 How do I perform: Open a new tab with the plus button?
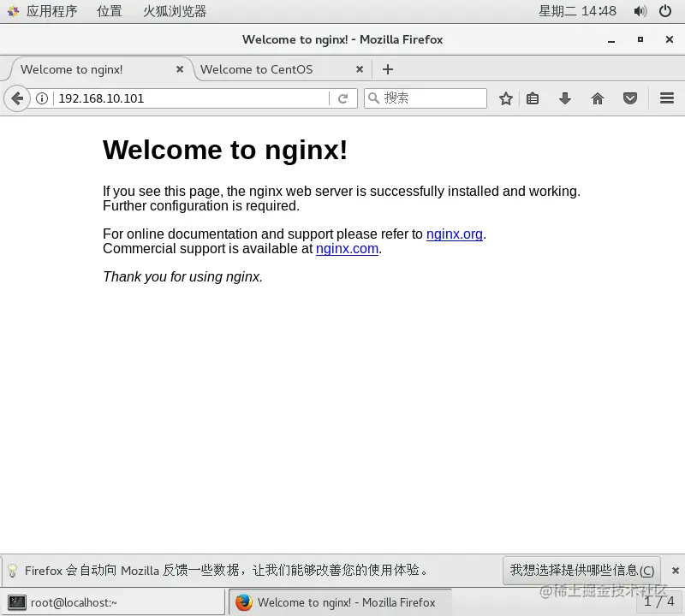tap(388, 69)
